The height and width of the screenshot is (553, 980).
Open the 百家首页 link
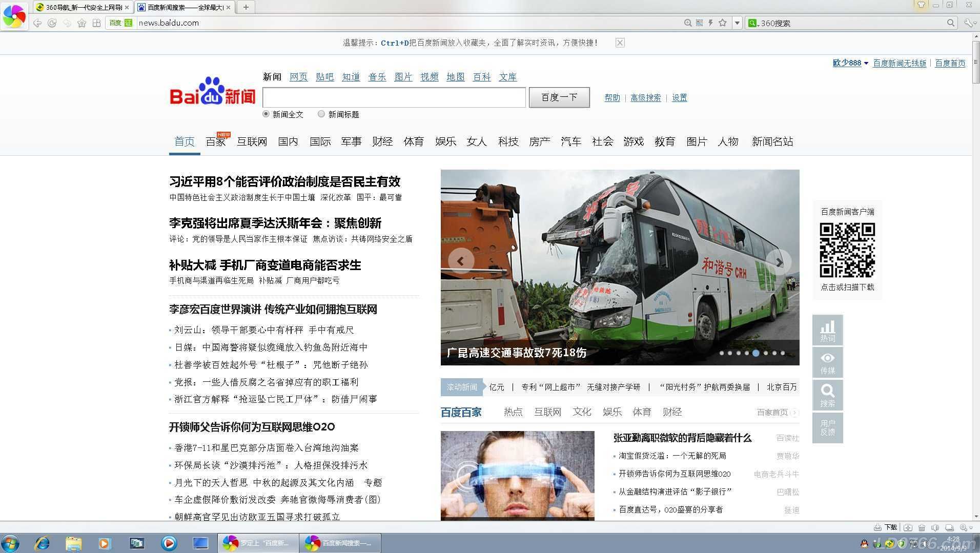coord(777,413)
